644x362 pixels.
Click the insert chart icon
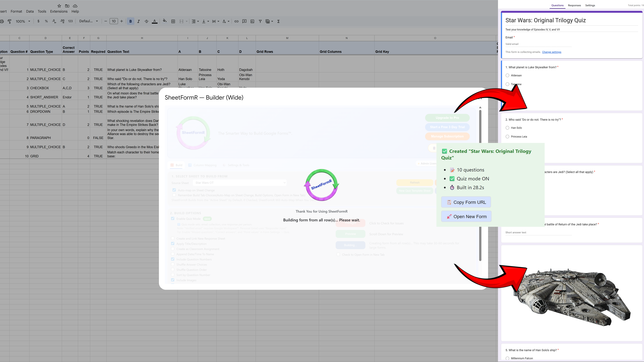point(252,21)
